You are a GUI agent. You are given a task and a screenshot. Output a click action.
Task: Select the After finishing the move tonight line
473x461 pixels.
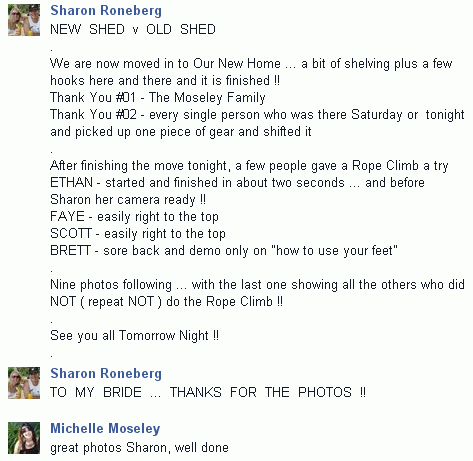pos(249,166)
